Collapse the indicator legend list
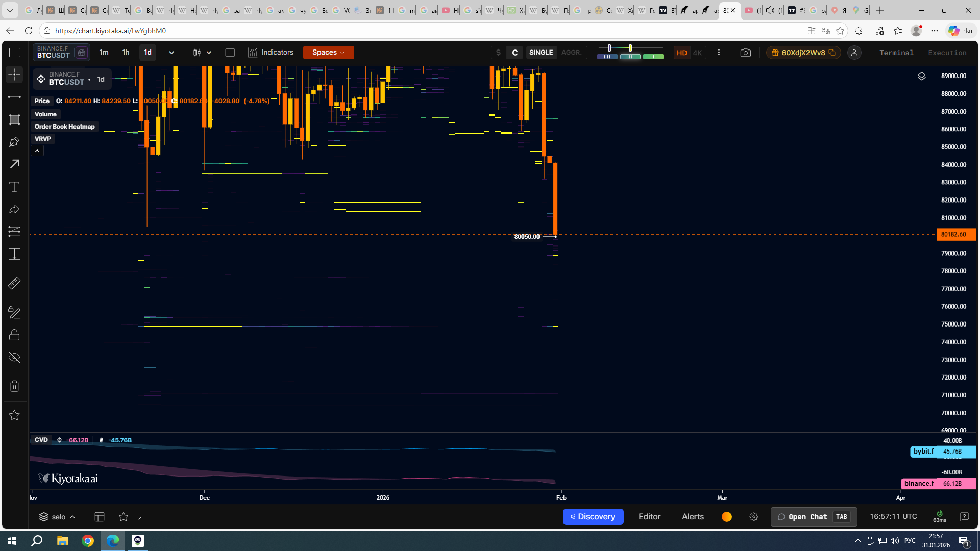 click(x=37, y=151)
